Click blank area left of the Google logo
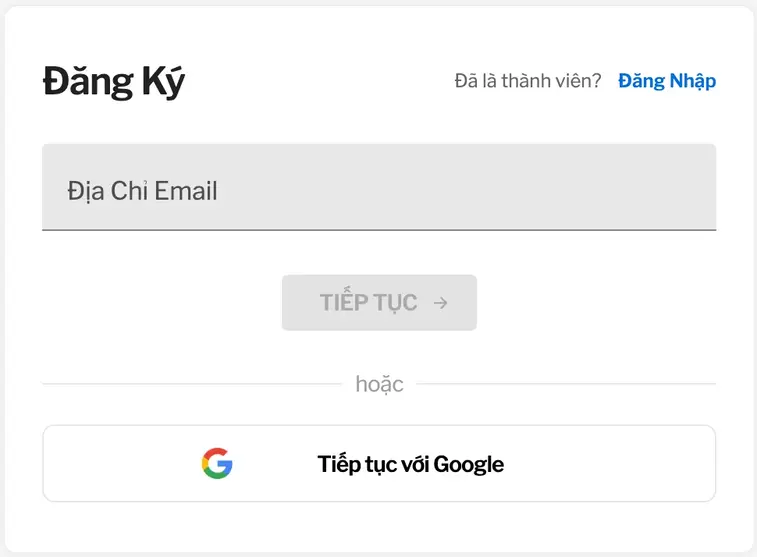Viewport: 757px width, 557px height. 120,463
